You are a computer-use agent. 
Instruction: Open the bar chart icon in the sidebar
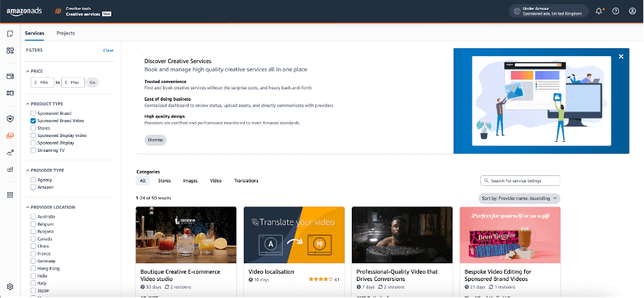[10, 169]
